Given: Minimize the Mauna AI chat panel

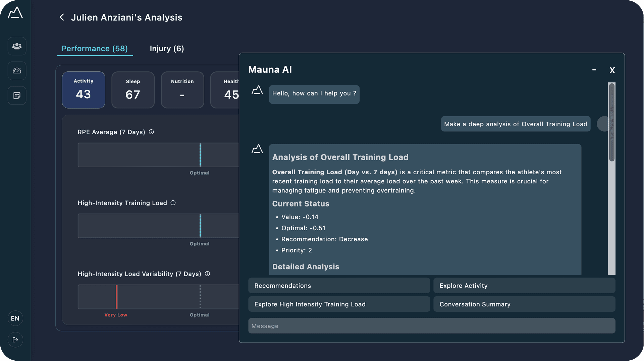Looking at the screenshot, I should click(594, 70).
